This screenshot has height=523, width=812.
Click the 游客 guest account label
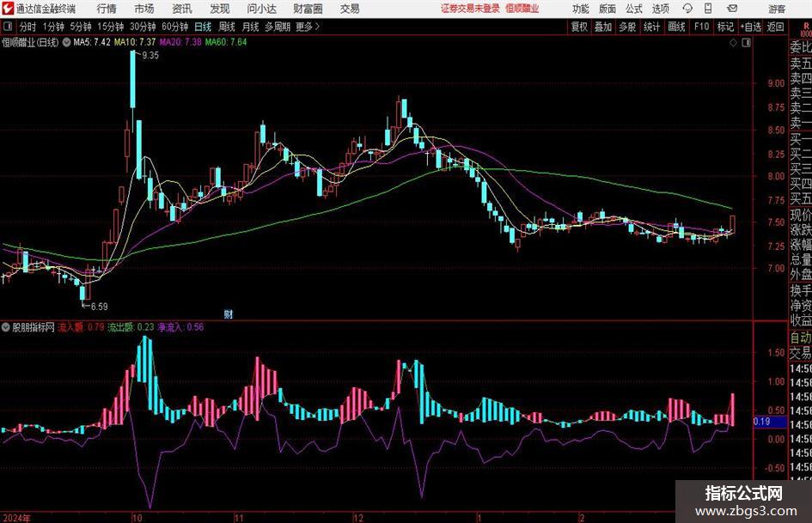point(776,9)
